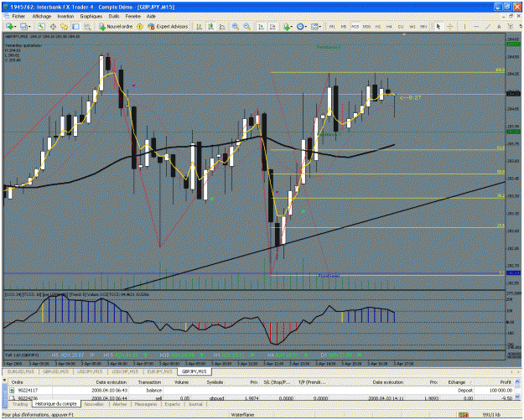Toggle chart auto scroll icon
524x420 pixels.
click(x=261, y=26)
